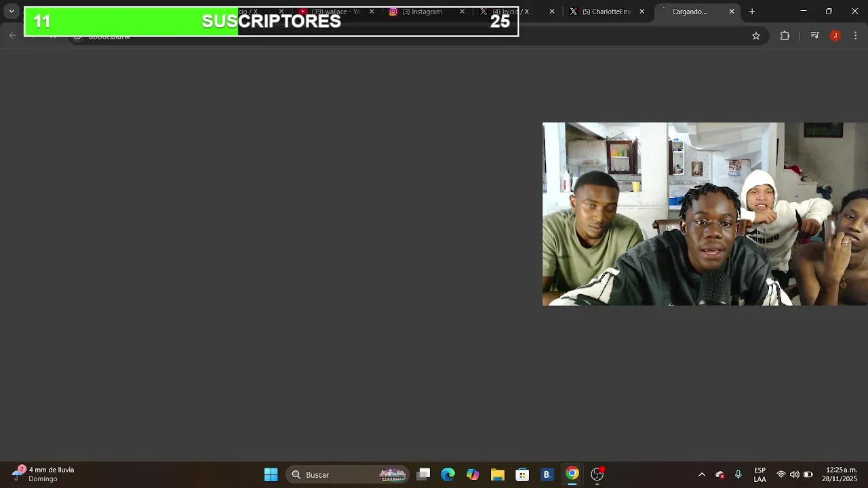Close the Instagram tab
Screen dimensions: 868x488
tap(462, 12)
